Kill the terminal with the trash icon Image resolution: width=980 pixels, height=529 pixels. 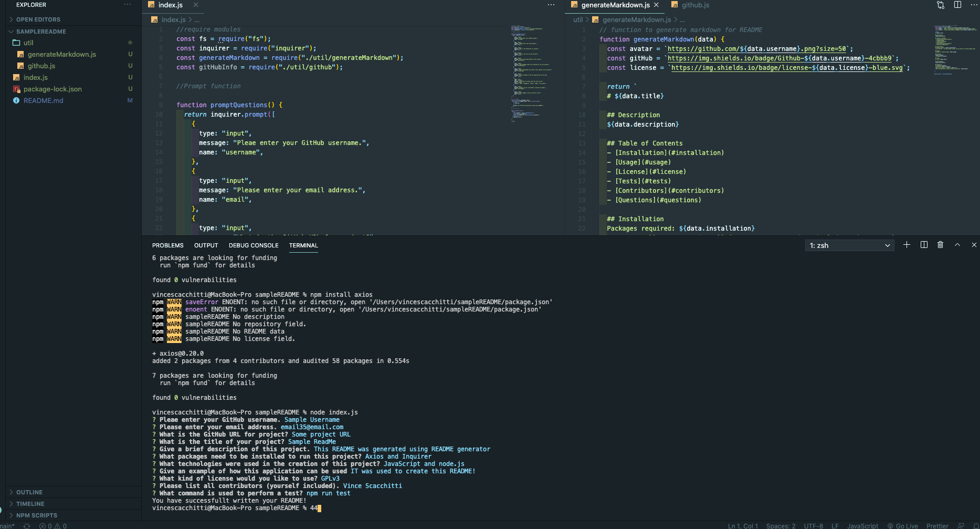click(x=940, y=245)
